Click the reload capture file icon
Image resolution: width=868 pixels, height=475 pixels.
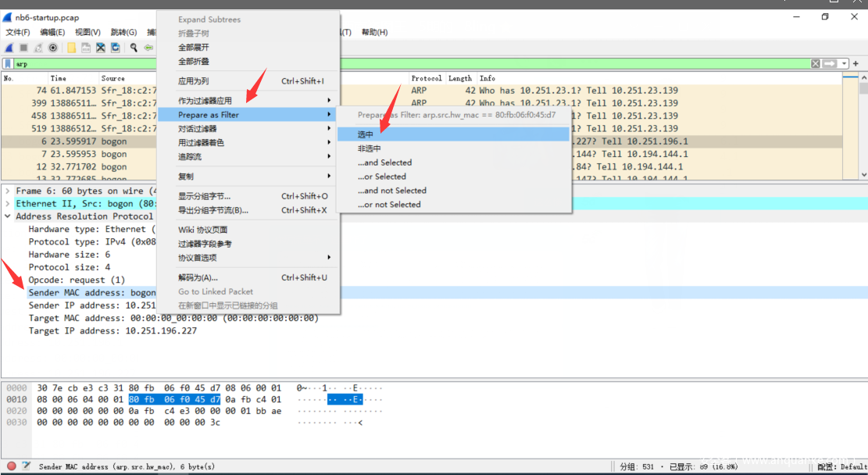point(116,48)
